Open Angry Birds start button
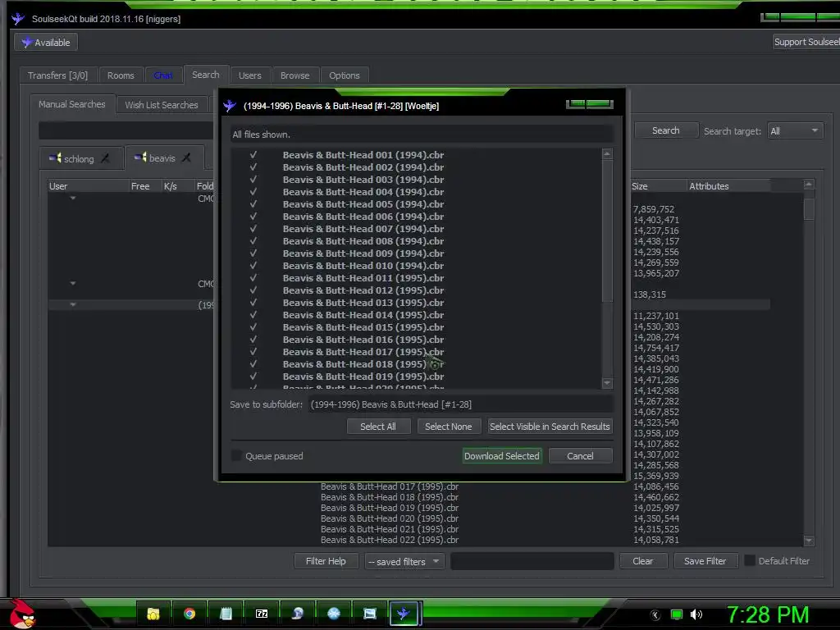The image size is (840, 630). (22, 614)
